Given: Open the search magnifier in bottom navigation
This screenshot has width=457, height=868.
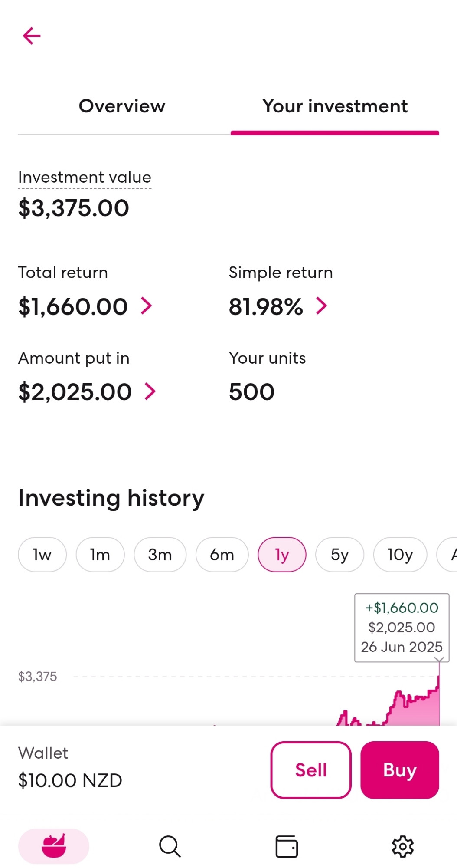Looking at the screenshot, I should (x=170, y=846).
